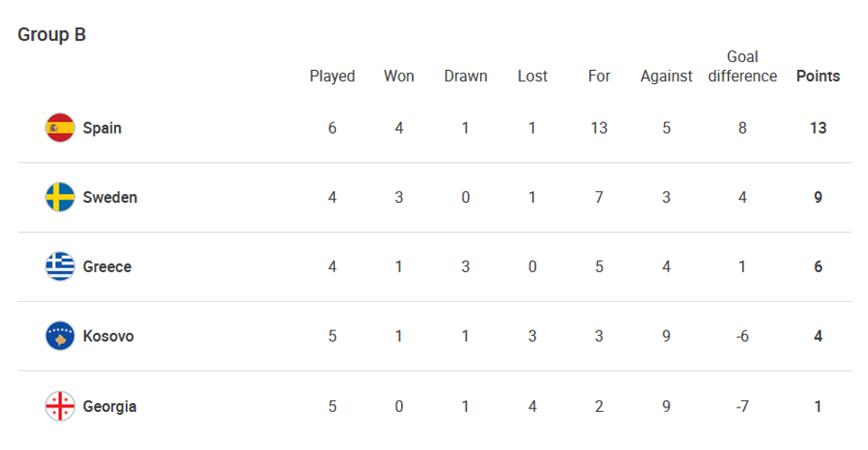Click the Lost column header
The width and height of the screenshot is (868, 450).
coord(532,76)
